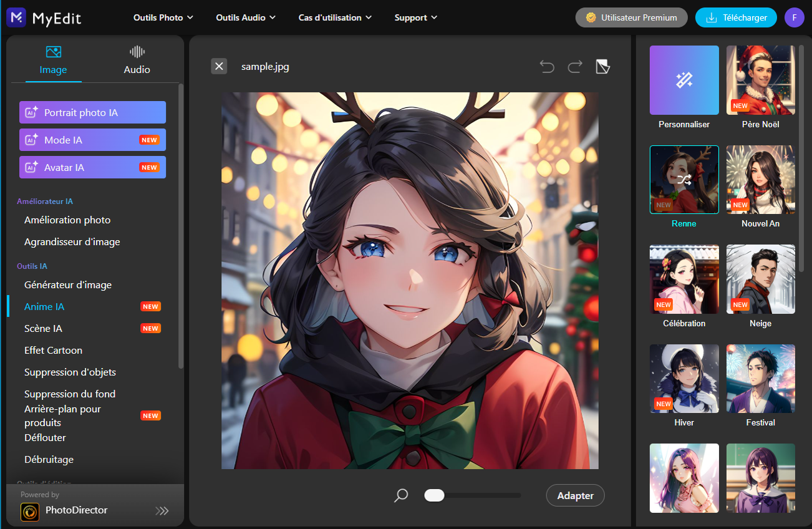Click the before/after comparison icon

(602, 66)
